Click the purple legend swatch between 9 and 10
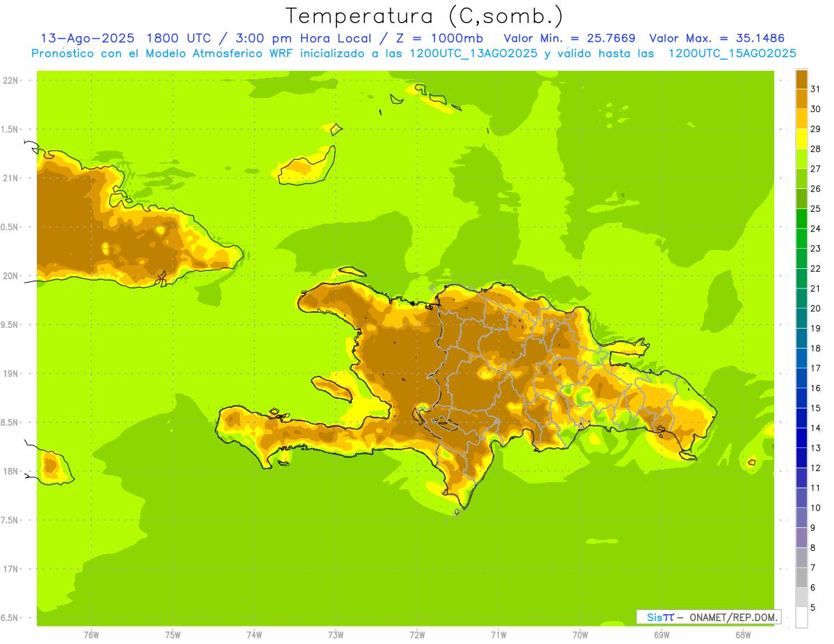Image resolution: width=834 pixels, height=644 pixels. pos(801,518)
